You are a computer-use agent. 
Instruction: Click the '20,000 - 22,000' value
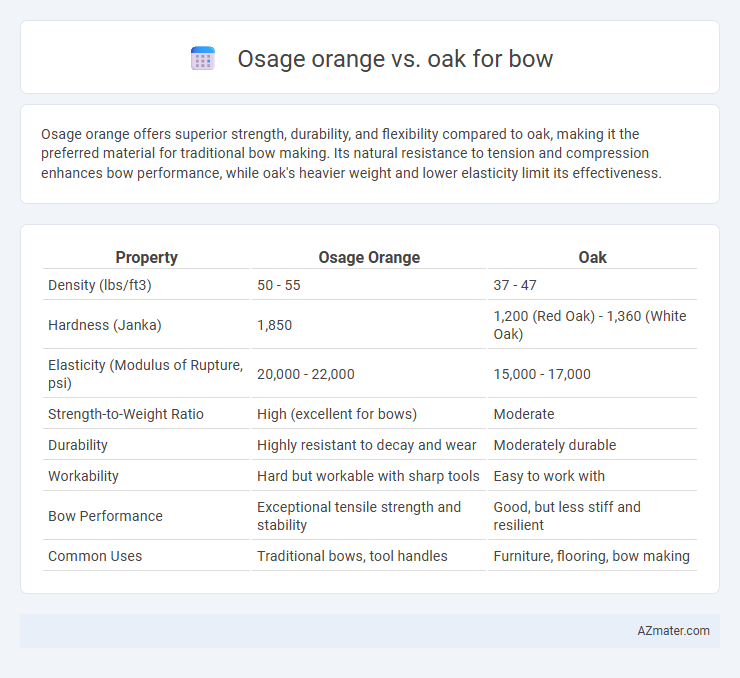pyautogui.click(x=305, y=374)
